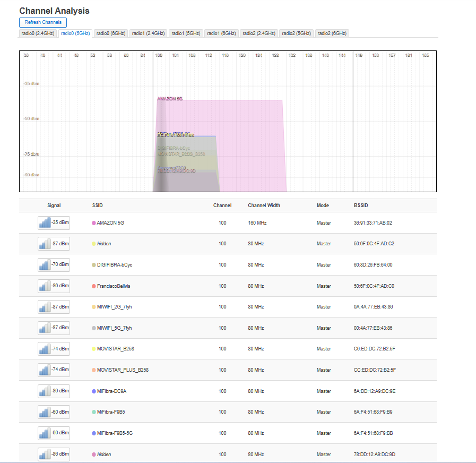Switch to radio2 (2.4GHz) tab
The width and height of the screenshot is (476, 463).
pos(259,33)
